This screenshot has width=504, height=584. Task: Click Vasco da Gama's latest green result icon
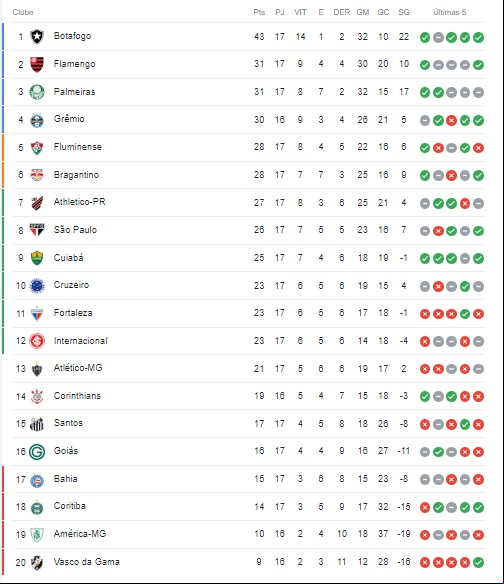[x=478, y=562]
